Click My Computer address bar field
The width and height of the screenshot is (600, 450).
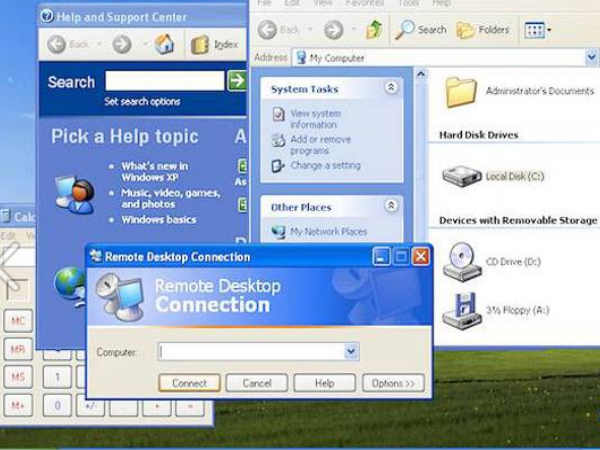(x=438, y=58)
